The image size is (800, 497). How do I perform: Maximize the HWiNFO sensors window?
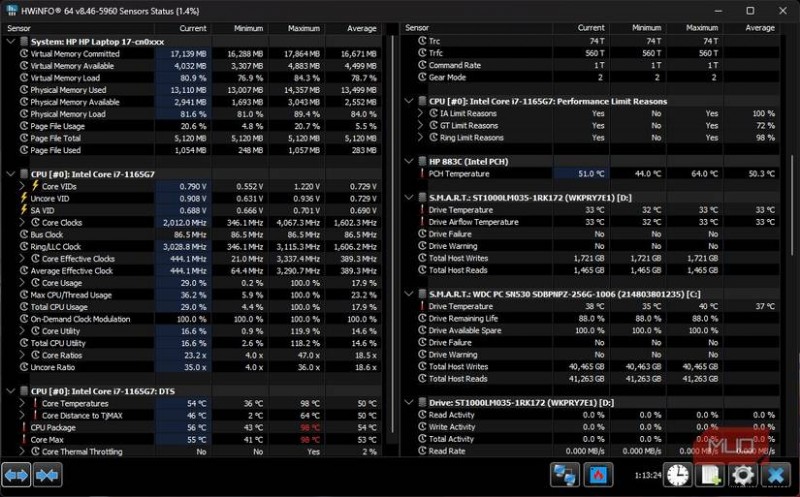coord(750,11)
